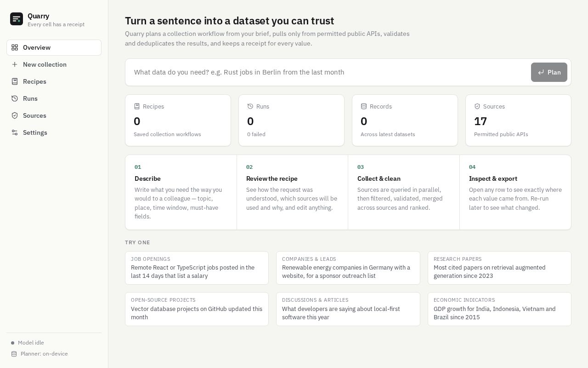Open the Runs stat card
Image resolution: width=588 pixels, height=368 pixels.
point(291,121)
